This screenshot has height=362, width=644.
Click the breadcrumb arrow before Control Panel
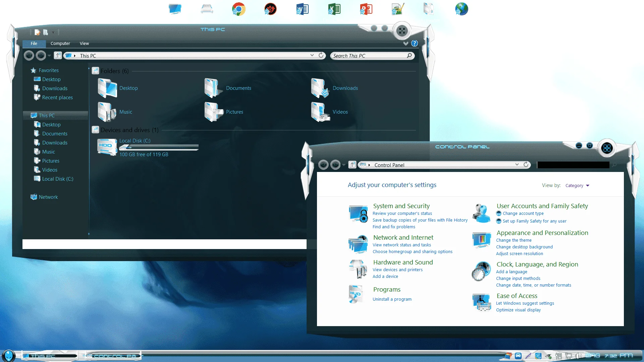click(369, 165)
